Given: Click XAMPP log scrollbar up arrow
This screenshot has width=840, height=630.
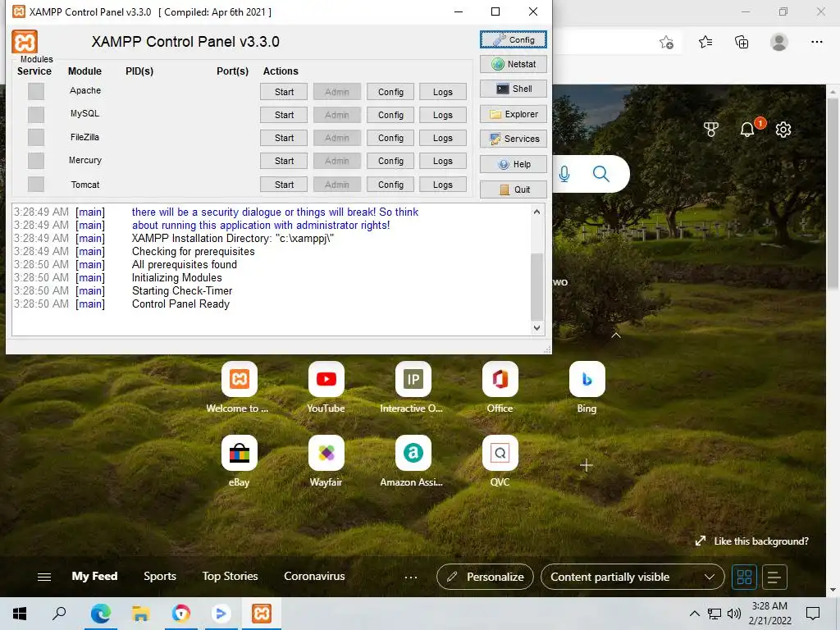Looking at the screenshot, I should point(536,212).
